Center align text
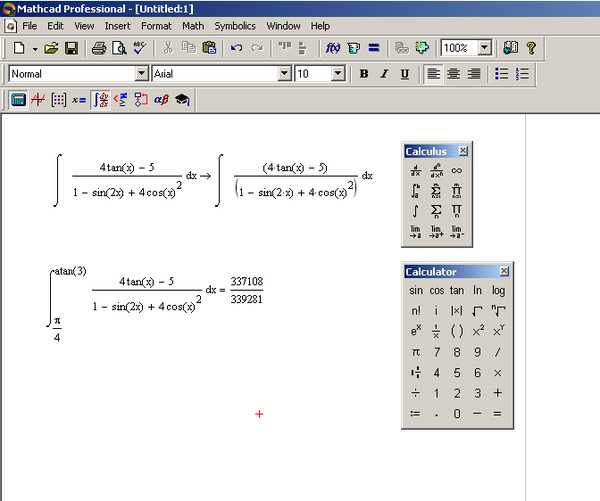The width and height of the screenshot is (600, 501). (x=453, y=73)
